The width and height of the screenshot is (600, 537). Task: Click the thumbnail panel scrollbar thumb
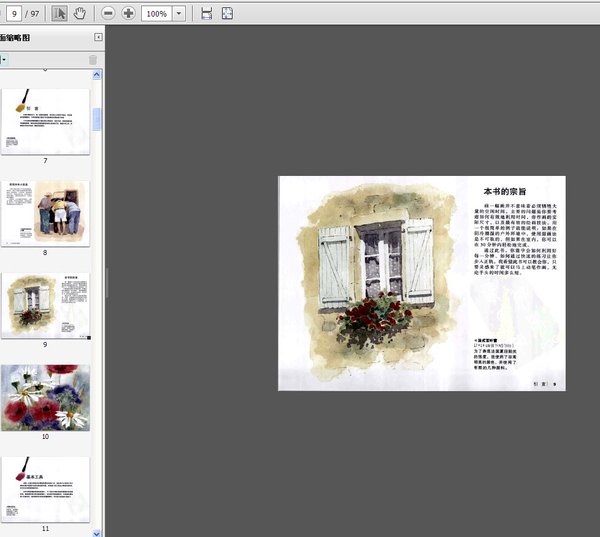pyautogui.click(x=97, y=119)
